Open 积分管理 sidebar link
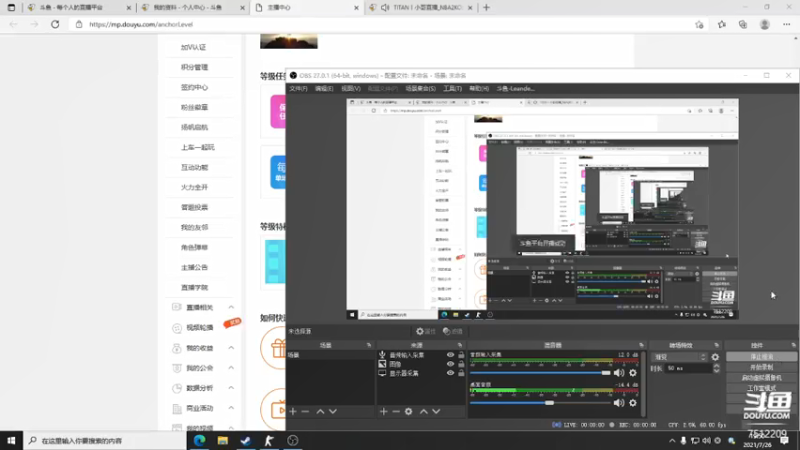 pos(194,67)
